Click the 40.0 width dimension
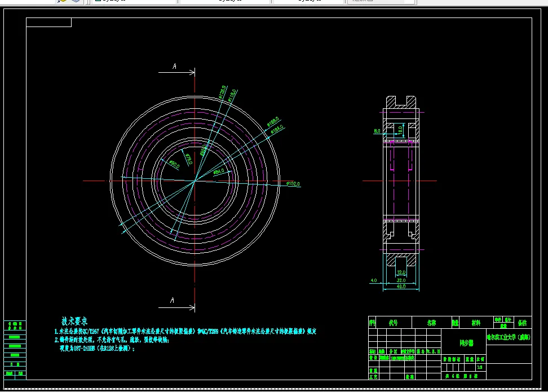This screenshot has width=548, height=392. (x=401, y=287)
